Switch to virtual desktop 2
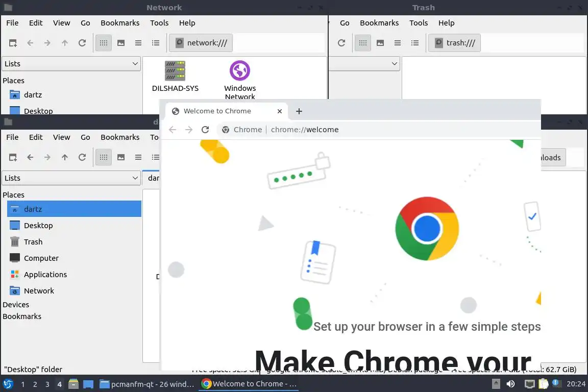This screenshot has width=588, height=392. coord(35,384)
